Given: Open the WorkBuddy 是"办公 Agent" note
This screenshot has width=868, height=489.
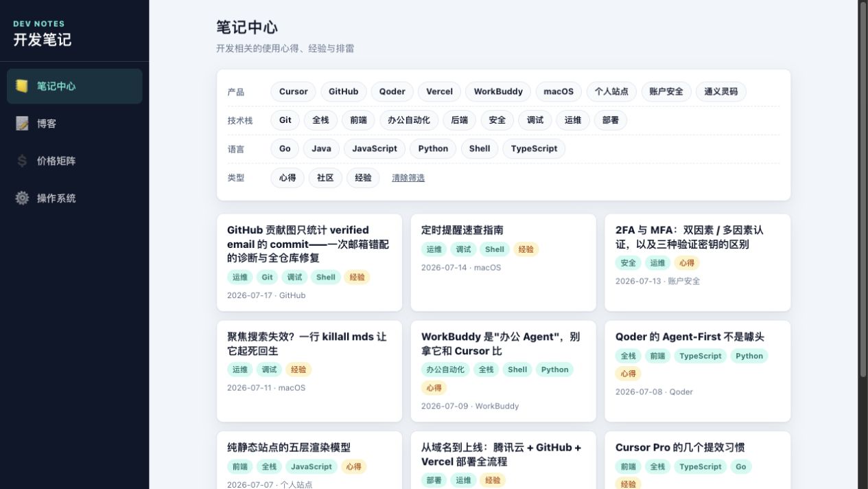Looking at the screenshot, I should [x=504, y=371].
